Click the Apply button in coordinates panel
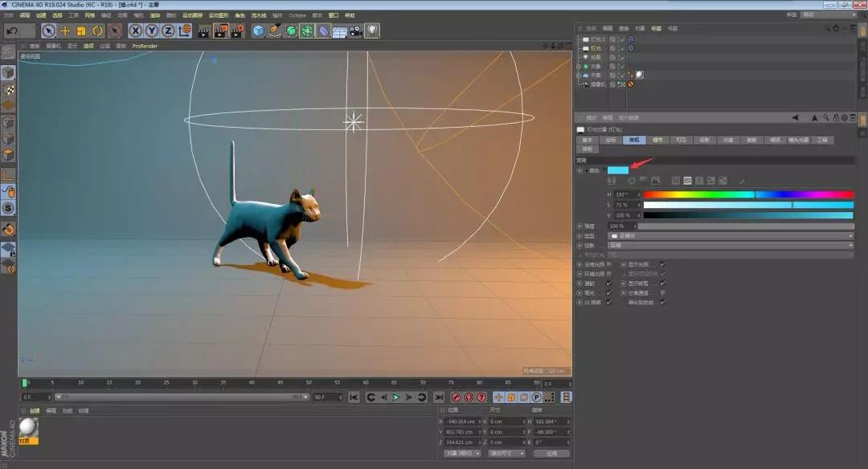The height and width of the screenshot is (469, 868). (551, 453)
